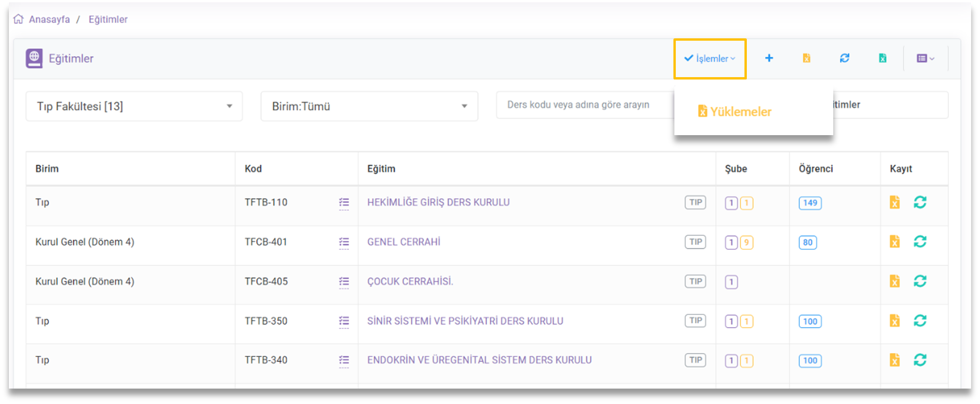The width and height of the screenshot is (980, 404).
Task: Click the sync icon for GENEL CERRAHİ row
Action: pos(920,241)
